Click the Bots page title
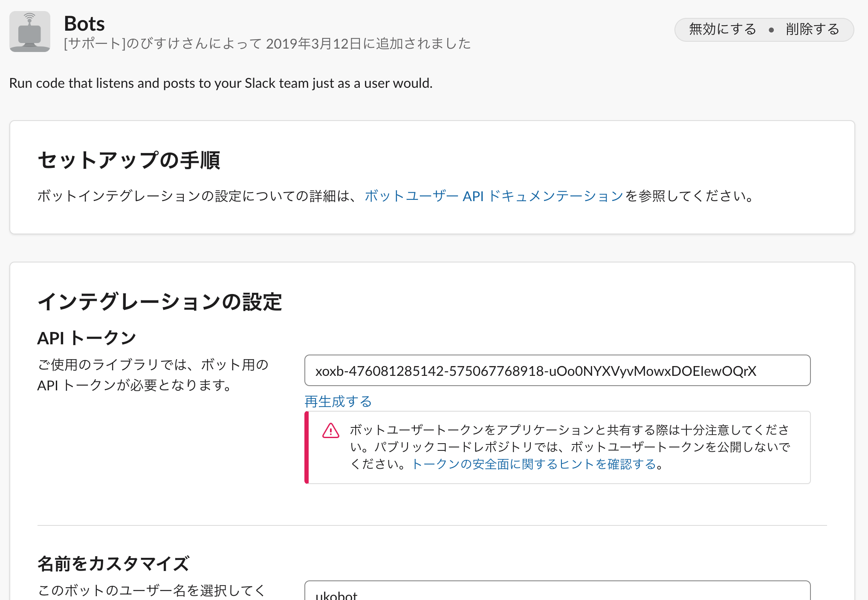This screenshot has height=600, width=868. [84, 23]
